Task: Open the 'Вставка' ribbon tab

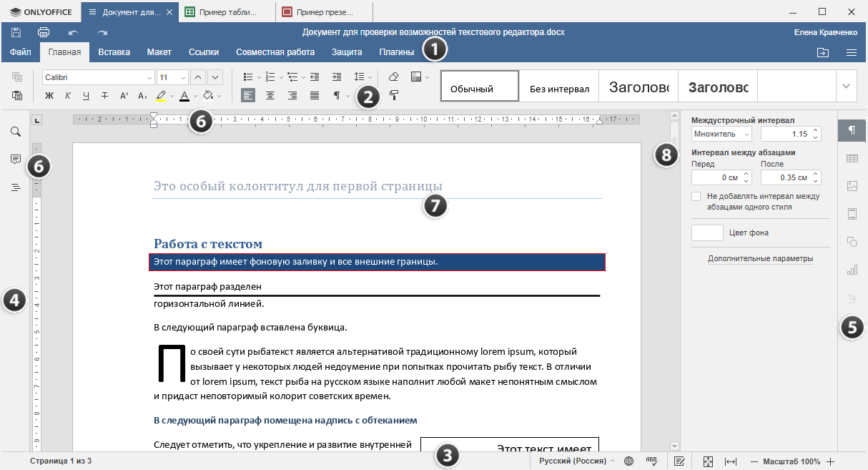Action: pyautogui.click(x=114, y=52)
